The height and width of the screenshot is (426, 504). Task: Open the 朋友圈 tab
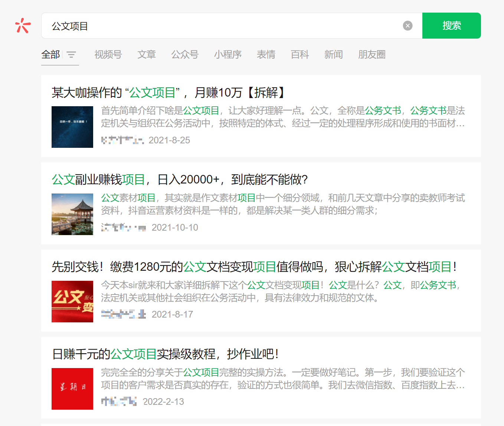(372, 55)
